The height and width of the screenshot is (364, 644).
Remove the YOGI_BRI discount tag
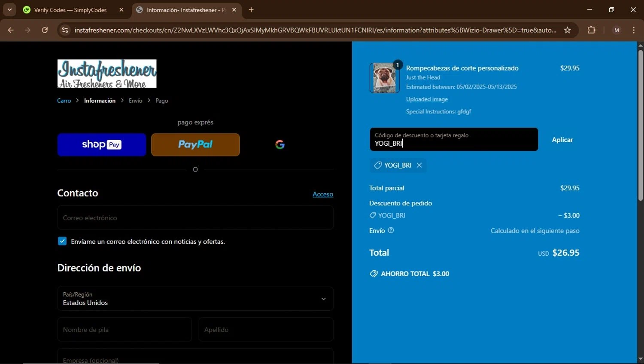[x=419, y=165]
